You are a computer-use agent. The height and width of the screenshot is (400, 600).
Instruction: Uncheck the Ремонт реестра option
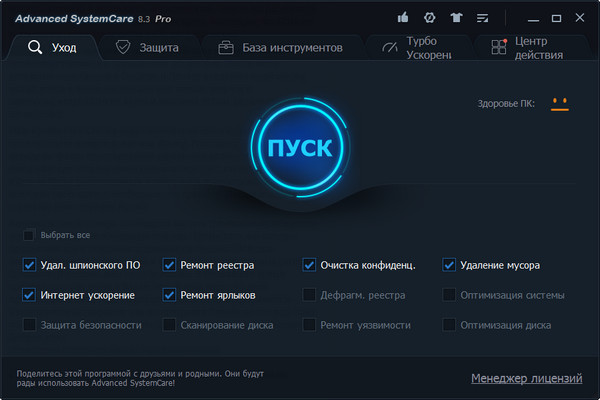tap(169, 266)
